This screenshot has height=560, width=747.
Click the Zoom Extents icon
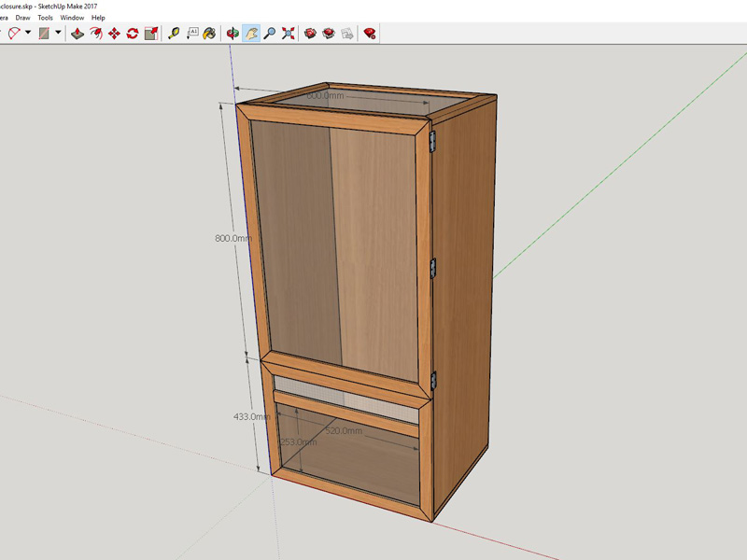(x=288, y=33)
